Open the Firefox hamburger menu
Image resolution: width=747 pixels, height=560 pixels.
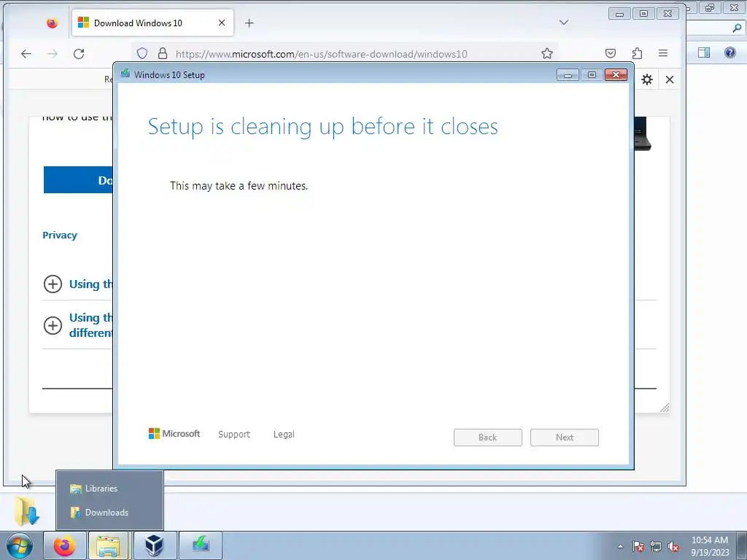click(x=662, y=53)
